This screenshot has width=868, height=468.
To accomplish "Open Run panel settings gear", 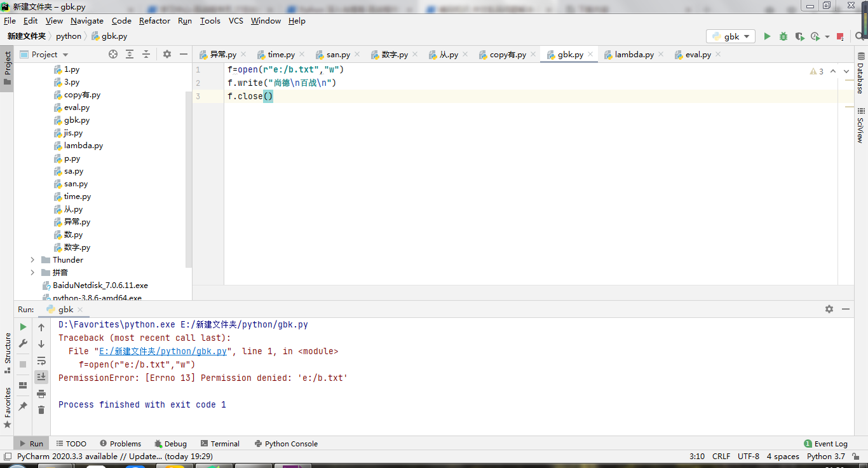I will [829, 309].
